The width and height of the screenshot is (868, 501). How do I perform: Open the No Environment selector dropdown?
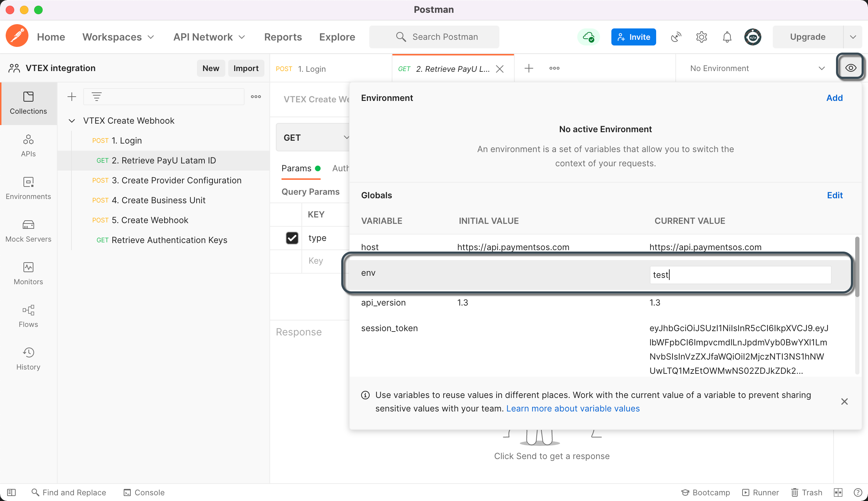click(x=757, y=68)
